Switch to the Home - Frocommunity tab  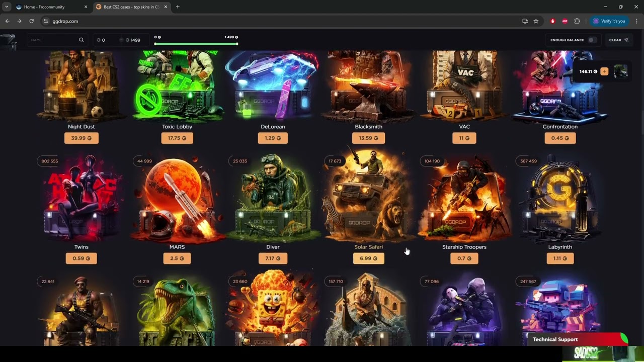tap(50, 7)
